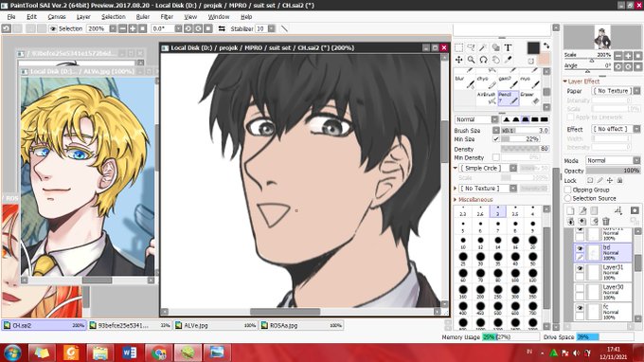The image size is (644, 362).
Task: Open the File menu
Action: [x=11, y=17]
